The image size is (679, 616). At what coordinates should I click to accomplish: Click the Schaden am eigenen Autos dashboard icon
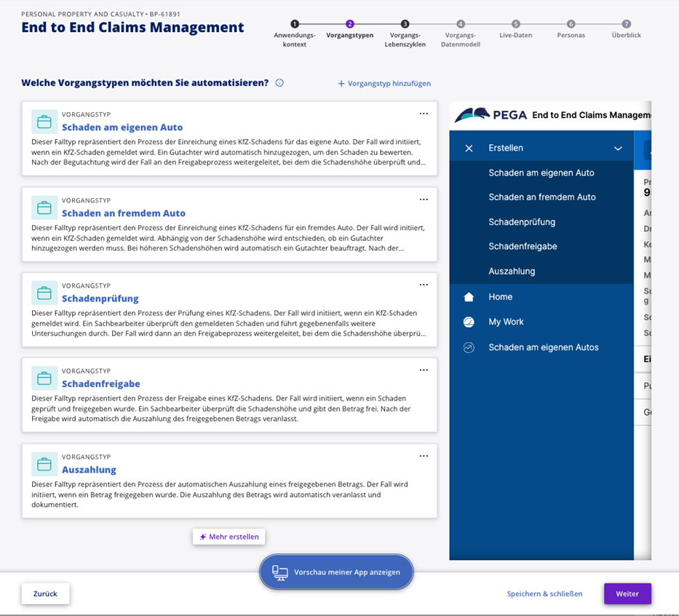tap(469, 347)
